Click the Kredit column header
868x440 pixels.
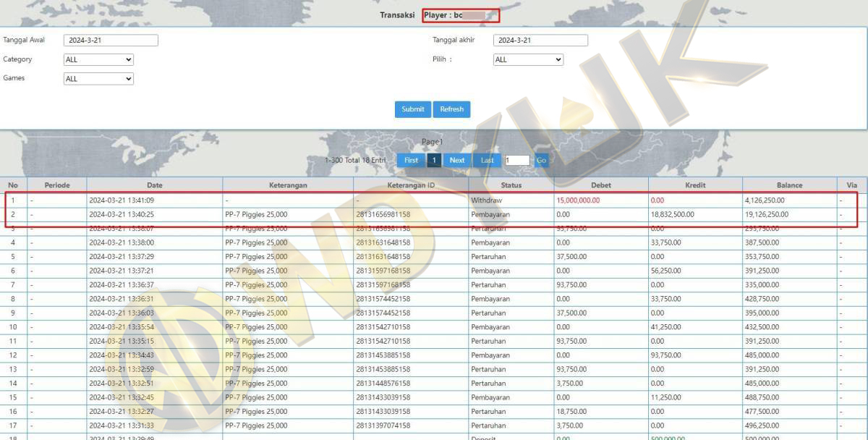[x=695, y=185]
